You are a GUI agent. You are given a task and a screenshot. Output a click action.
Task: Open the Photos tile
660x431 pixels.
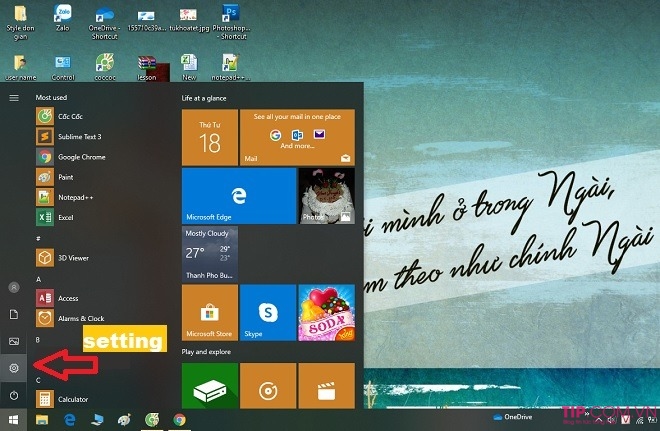tap(327, 196)
